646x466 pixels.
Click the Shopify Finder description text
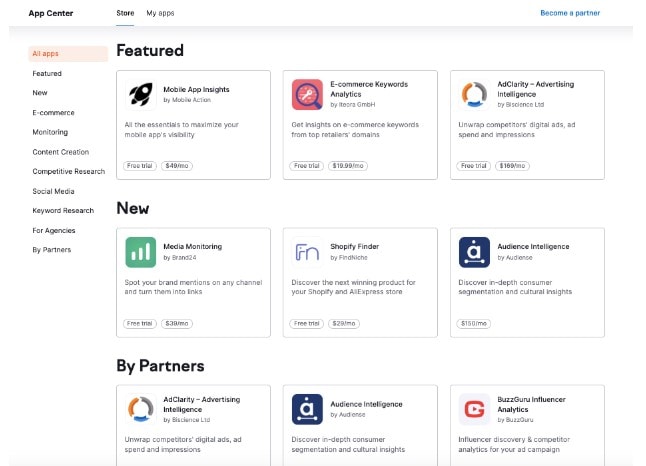pos(353,287)
